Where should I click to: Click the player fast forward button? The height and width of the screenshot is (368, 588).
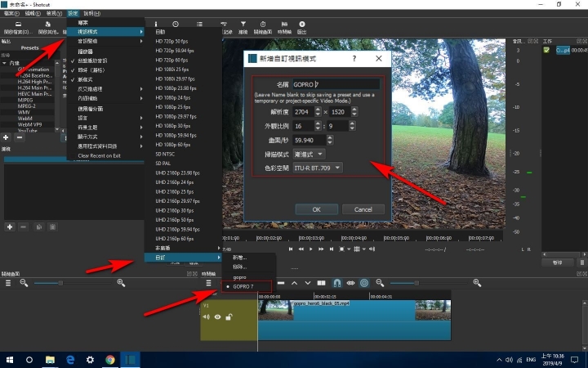(321, 249)
